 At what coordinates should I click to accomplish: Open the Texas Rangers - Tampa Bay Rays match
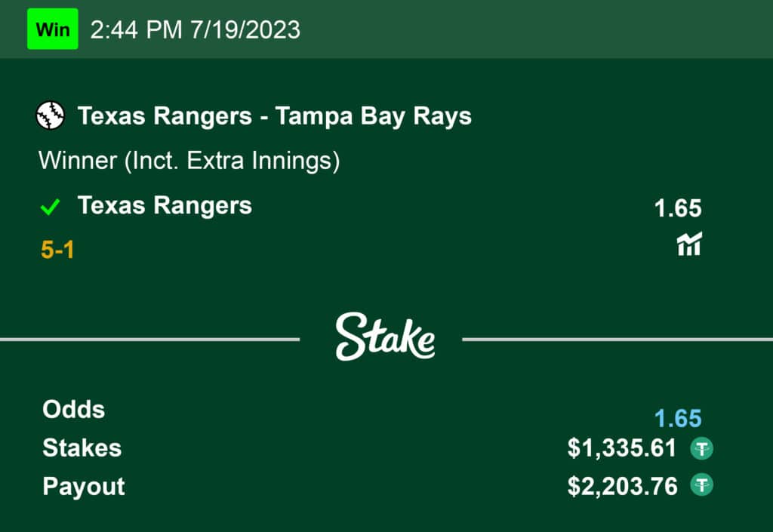[275, 116]
